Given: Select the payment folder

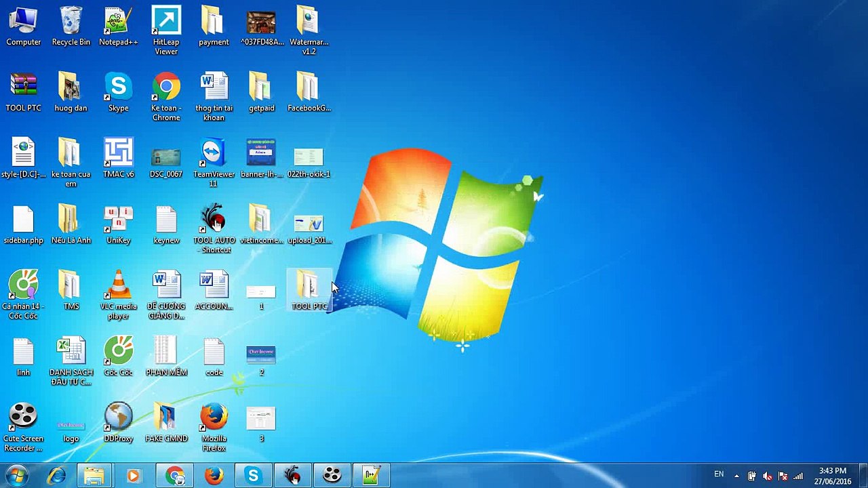Looking at the screenshot, I should click(214, 27).
